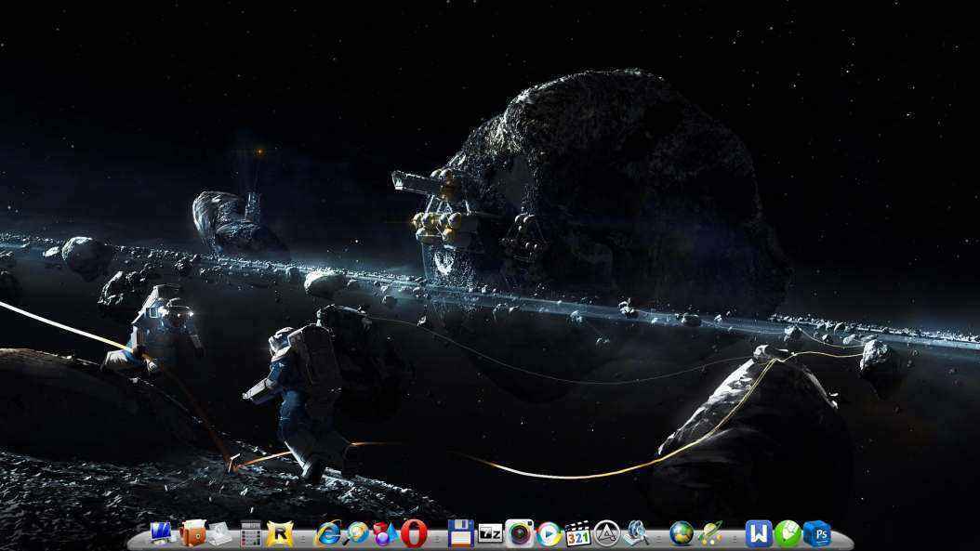Launch the ringed planet icon in dock

point(711,533)
